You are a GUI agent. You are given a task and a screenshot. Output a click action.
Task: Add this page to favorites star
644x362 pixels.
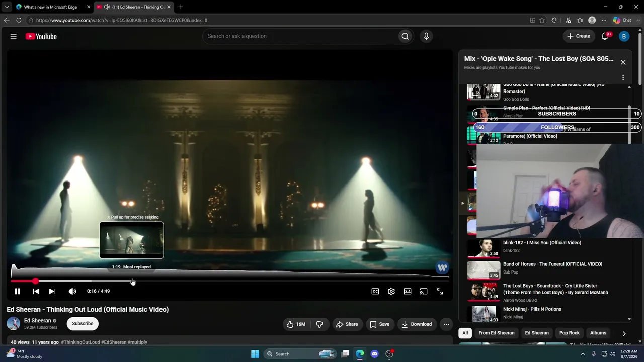[542, 20]
